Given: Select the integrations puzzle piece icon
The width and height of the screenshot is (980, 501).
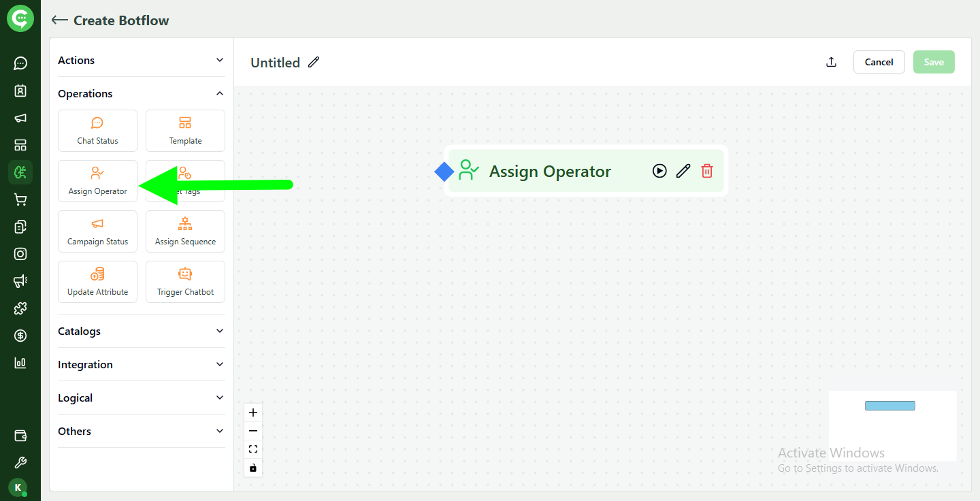Looking at the screenshot, I should pyautogui.click(x=20, y=308).
